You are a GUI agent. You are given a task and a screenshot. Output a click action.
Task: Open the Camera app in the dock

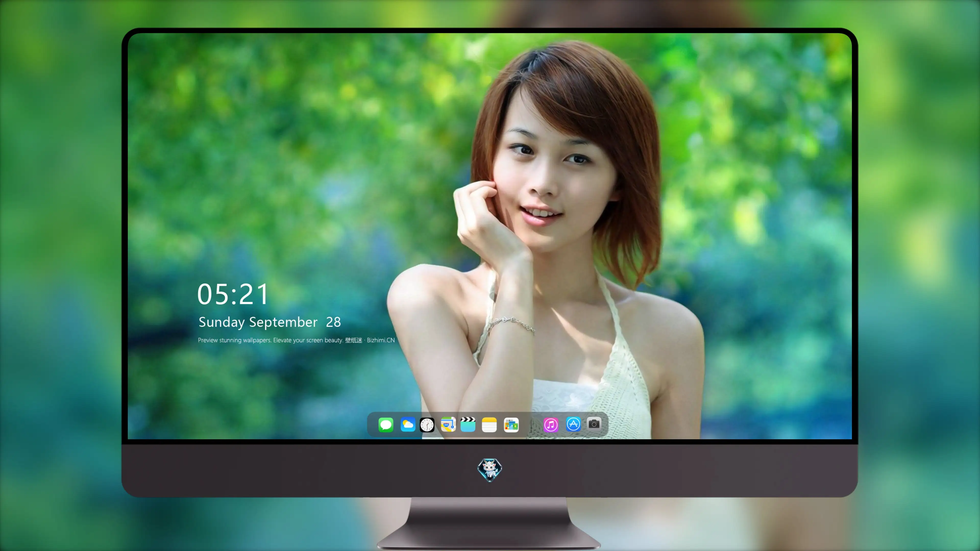pyautogui.click(x=594, y=424)
